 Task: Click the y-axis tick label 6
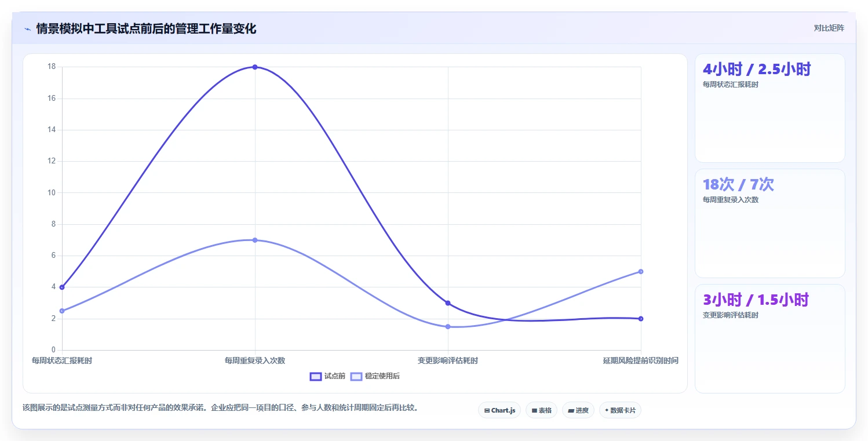point(53,256)
